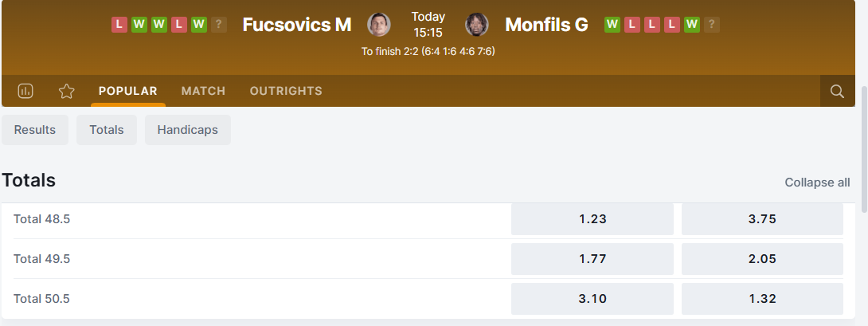Click the search magnifier icon
The width and height of the screenshot is (868, 326).
[837, 91]
